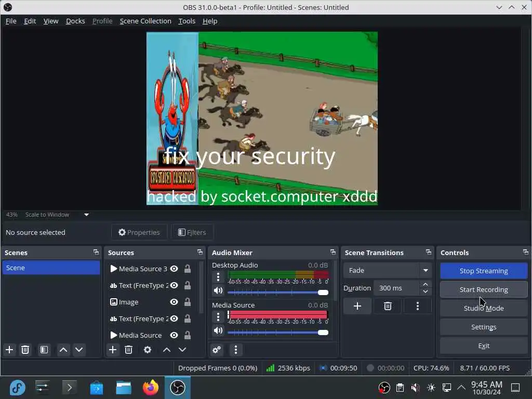Mute Media Source speaker icon
Screen dimensions: 532x399
(218, 330)
